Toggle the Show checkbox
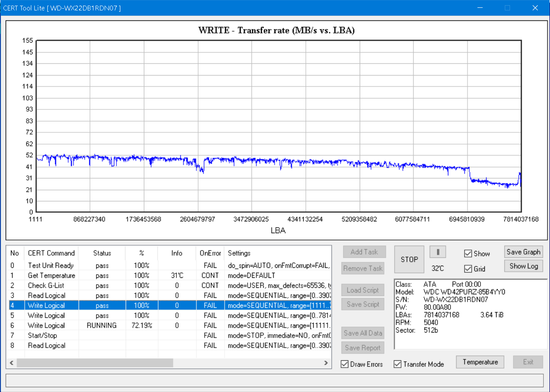This screenshot has width=550, height=392. click(468, 254)
